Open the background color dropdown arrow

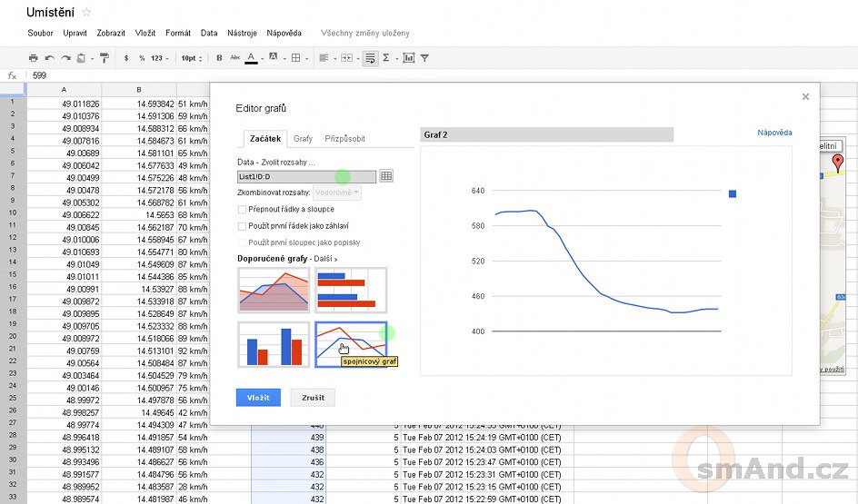tap(284, 58)
